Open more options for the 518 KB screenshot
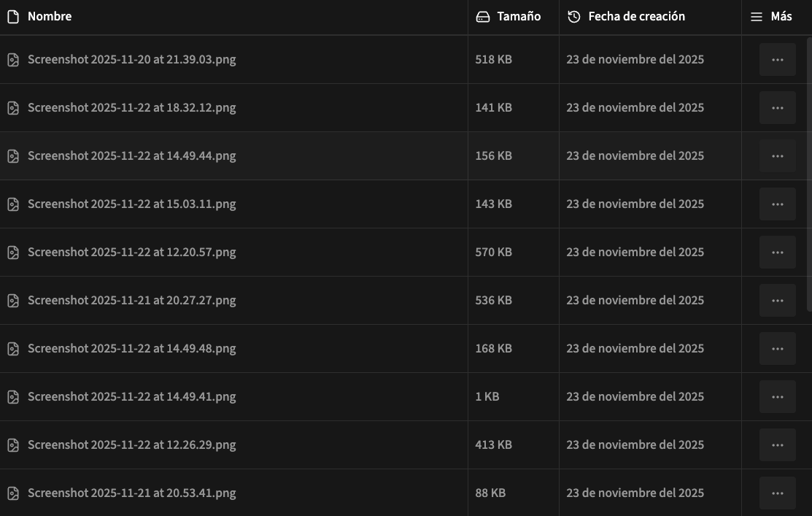Image resolution: width=812 pixels, height=516 pixels. (777, 60)
